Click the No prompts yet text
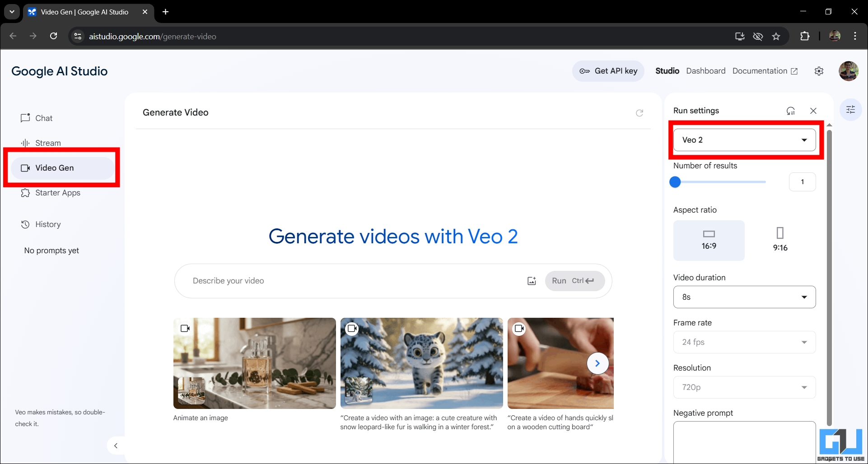Image resolution: width=868 pixels, height=464 pixels. 51,251
